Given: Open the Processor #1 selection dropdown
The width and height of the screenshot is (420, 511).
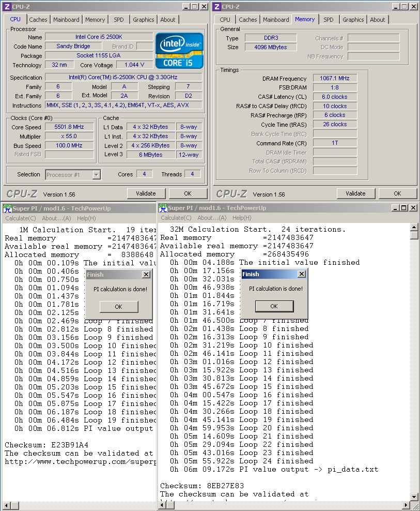Looking at the screenshot, I should click(x=96, y=175).
